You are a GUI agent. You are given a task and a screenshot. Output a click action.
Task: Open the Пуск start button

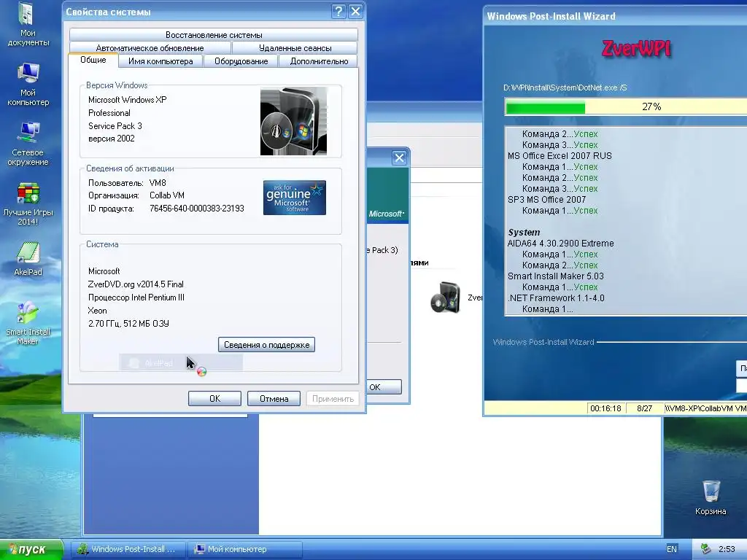[31, 549]
